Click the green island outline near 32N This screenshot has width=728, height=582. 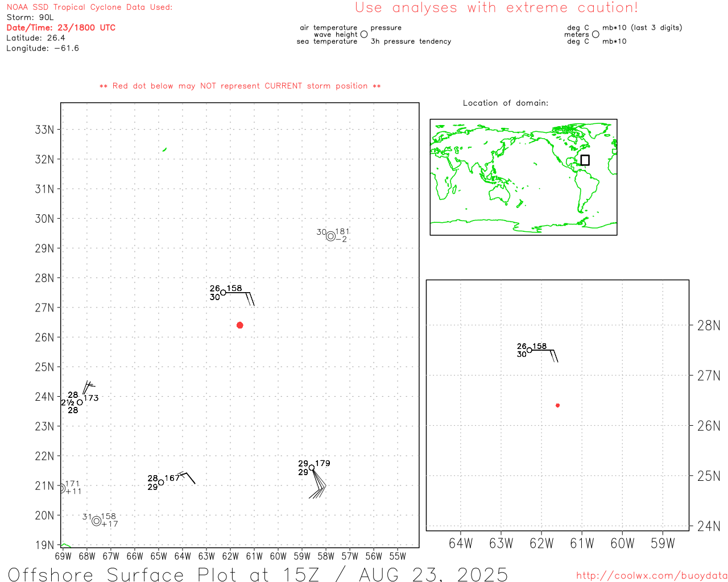pyautogui.click(x=164, y=149)
